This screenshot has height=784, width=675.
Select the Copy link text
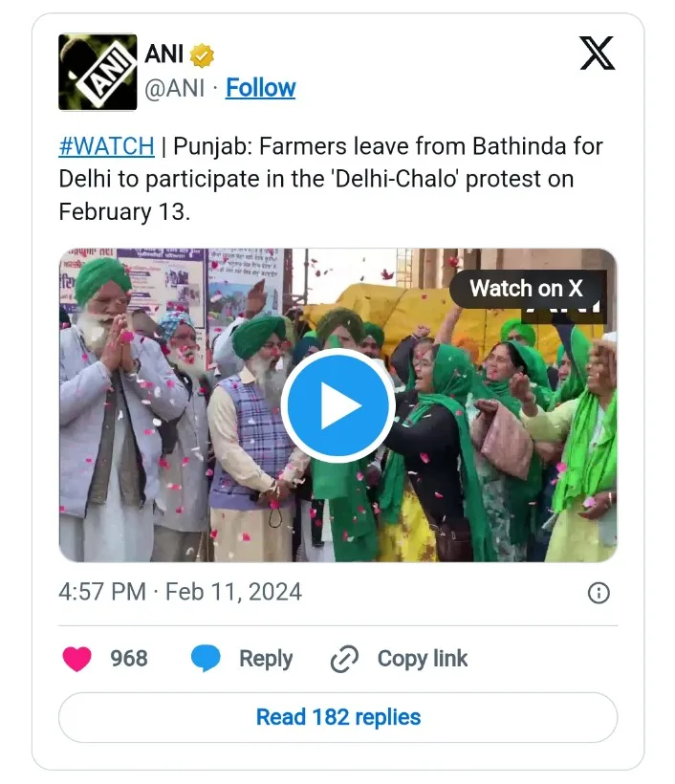coord(422,659)
